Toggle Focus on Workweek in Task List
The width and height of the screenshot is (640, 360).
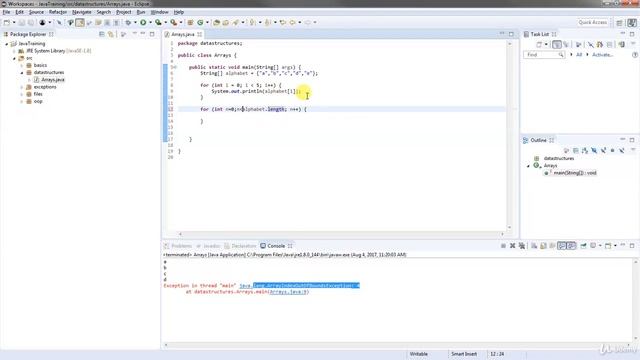(x=600, y=44)
